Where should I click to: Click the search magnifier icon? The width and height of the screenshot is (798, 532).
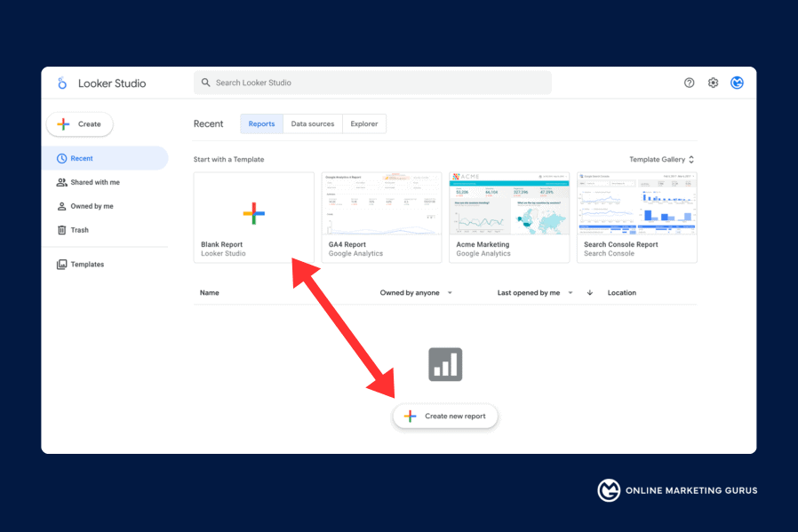click(x=205, y=83)
